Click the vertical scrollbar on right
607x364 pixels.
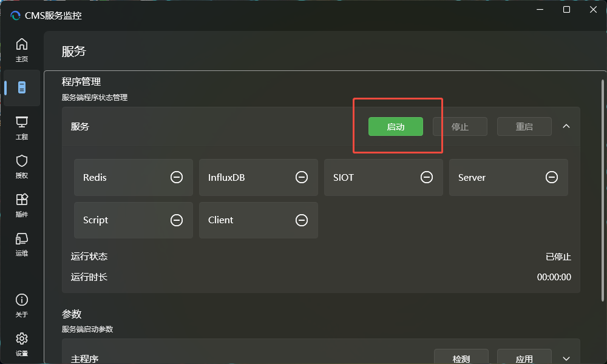click(602, 182)
